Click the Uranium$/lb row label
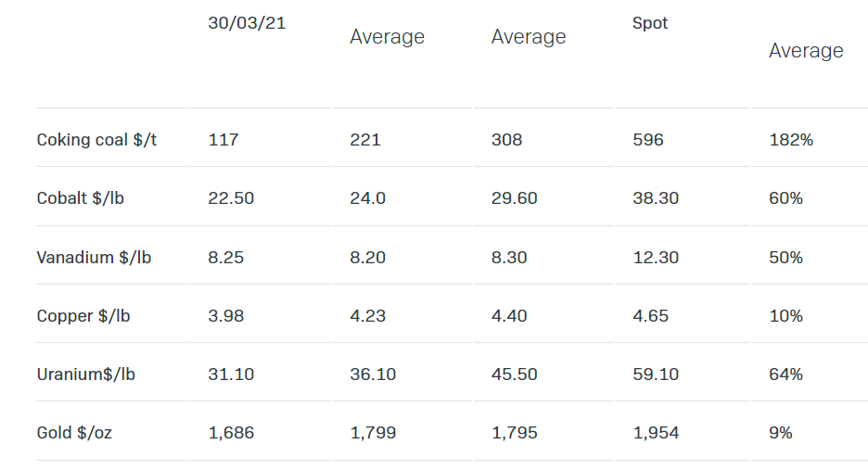 pos(86,374)
